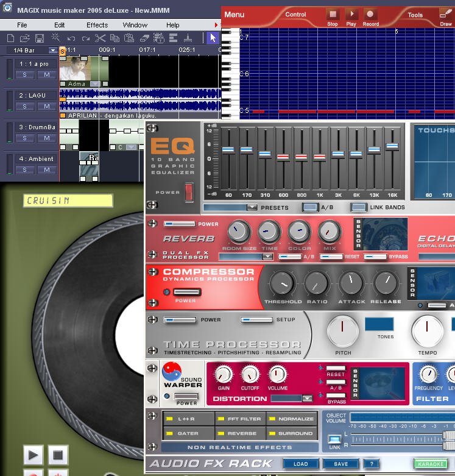The width and height of the screenshot is (455, 476).
Task: Toggle the Compressor power switch
Action: coord(186,292)
